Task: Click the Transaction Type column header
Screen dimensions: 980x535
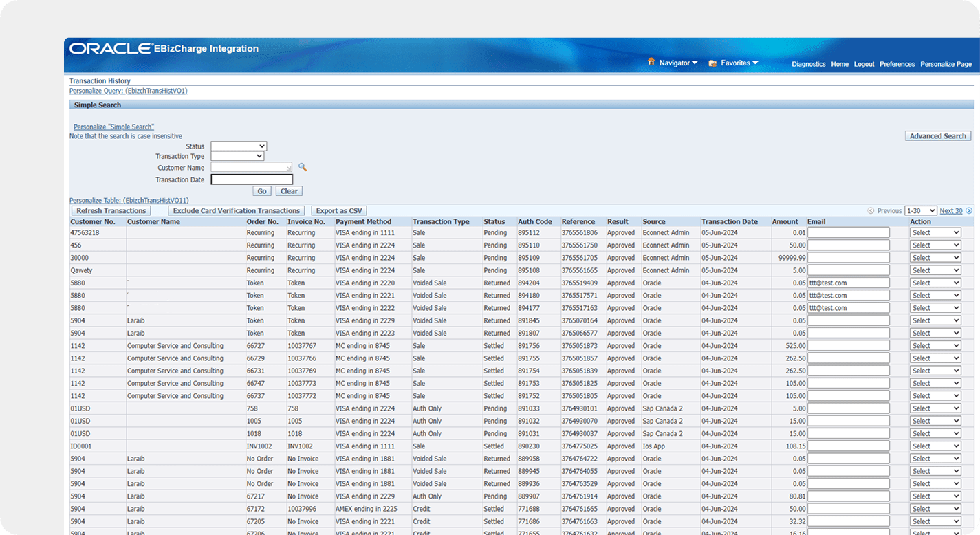Action: [x=441, y=222]
